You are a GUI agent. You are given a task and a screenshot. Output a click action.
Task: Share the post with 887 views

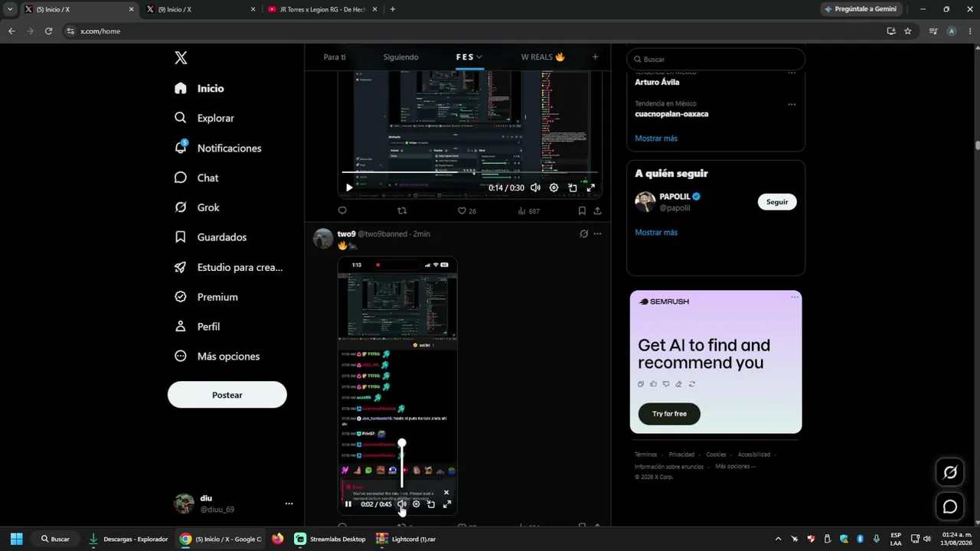(x=597, y=210)
